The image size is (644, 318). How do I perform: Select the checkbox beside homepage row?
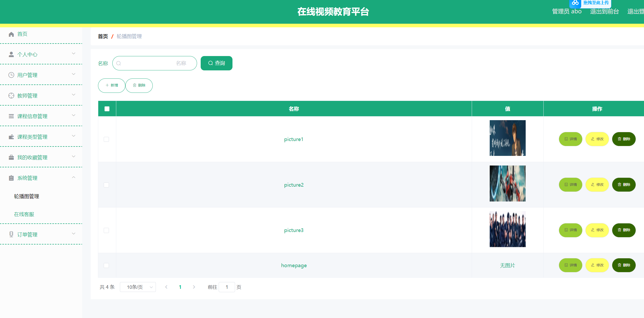(x=106, y=265)
